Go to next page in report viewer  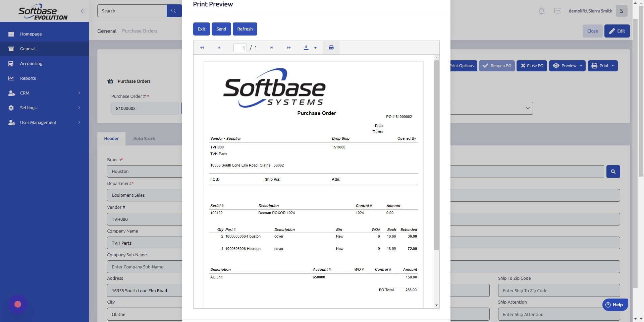point(271,48)
